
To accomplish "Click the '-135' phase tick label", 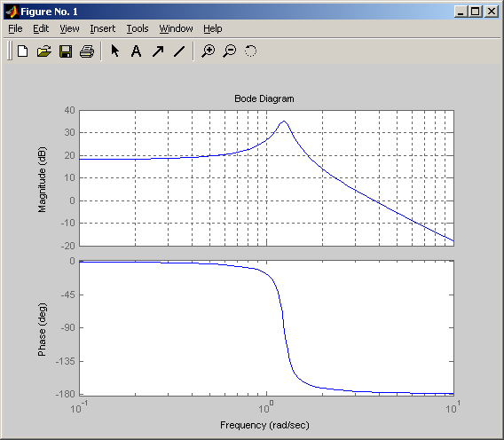I will (x=66, y=361).
